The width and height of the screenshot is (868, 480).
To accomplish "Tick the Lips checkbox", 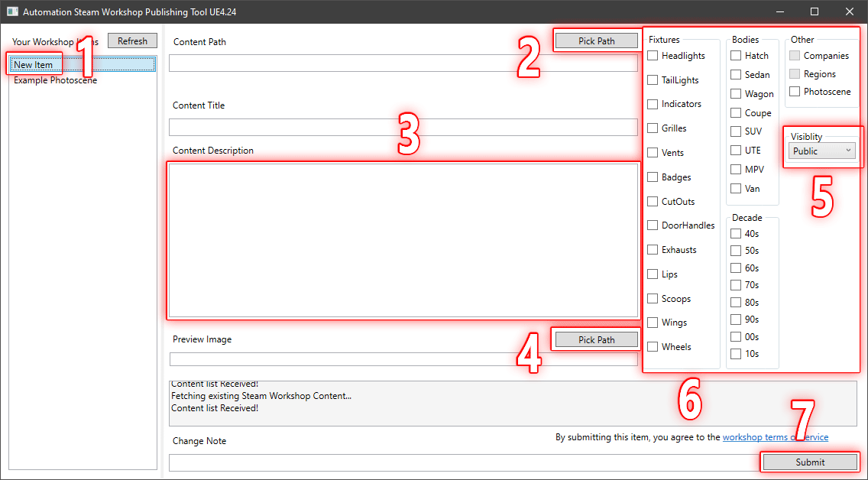I will coord(653,274).
